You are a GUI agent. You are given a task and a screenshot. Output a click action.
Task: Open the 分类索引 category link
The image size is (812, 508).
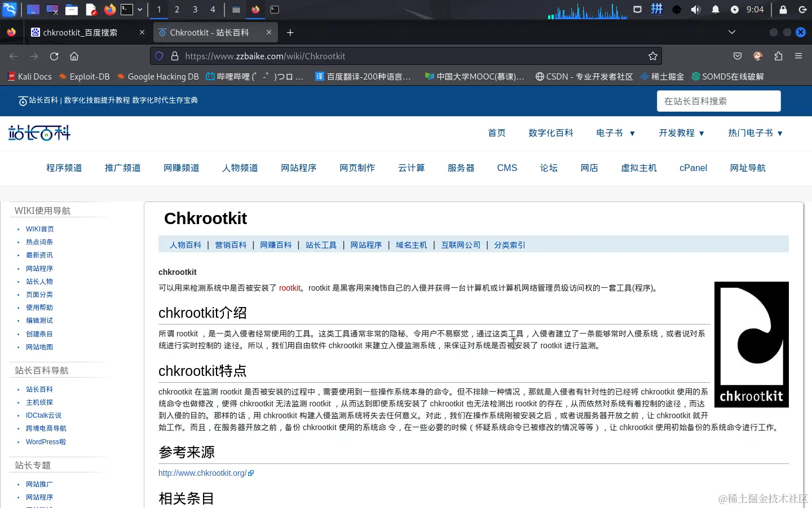[x=509, y=245]
